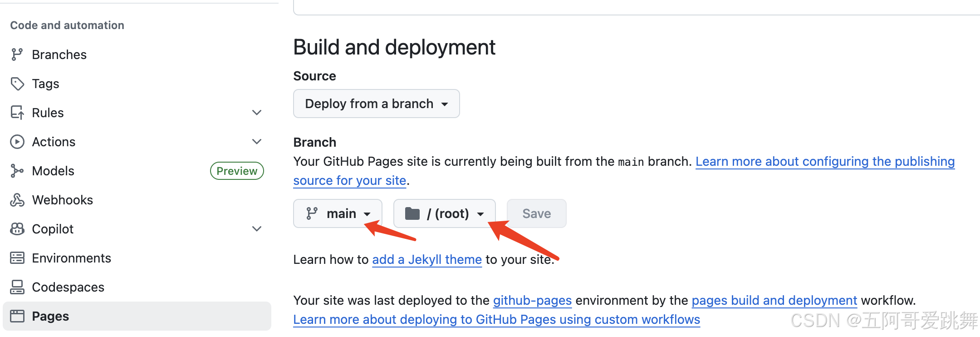Click the Webhooks icon
The height and width of the screenshot is (337, 980).
17,200
